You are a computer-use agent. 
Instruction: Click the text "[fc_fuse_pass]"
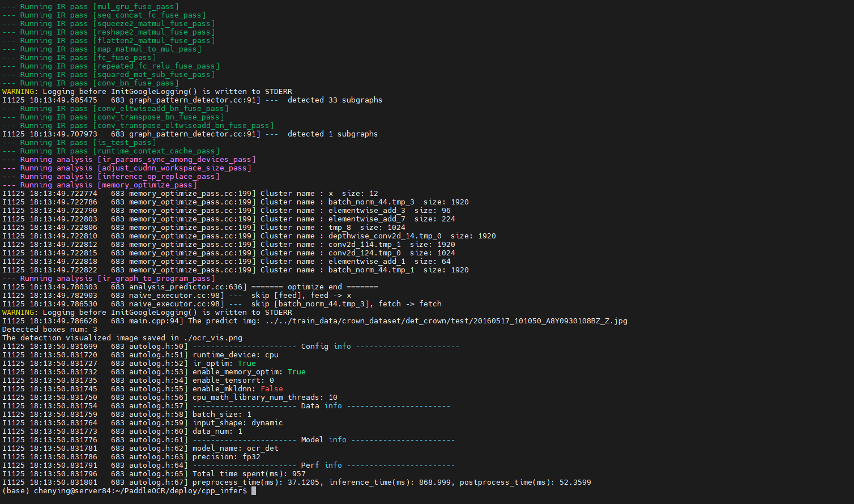click(x=125, y=58)
